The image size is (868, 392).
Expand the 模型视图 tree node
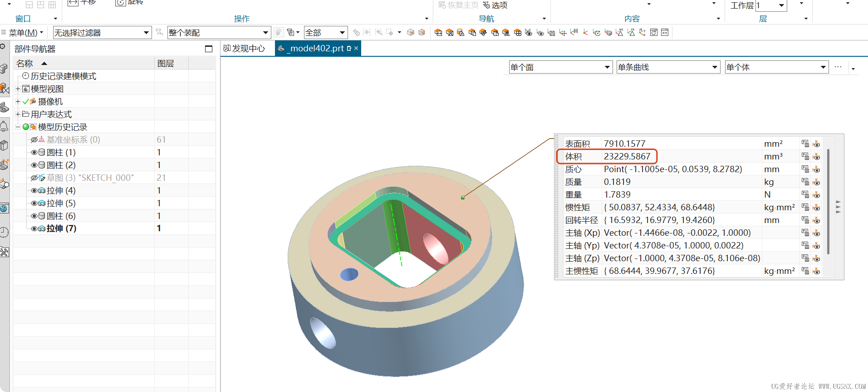18,89
